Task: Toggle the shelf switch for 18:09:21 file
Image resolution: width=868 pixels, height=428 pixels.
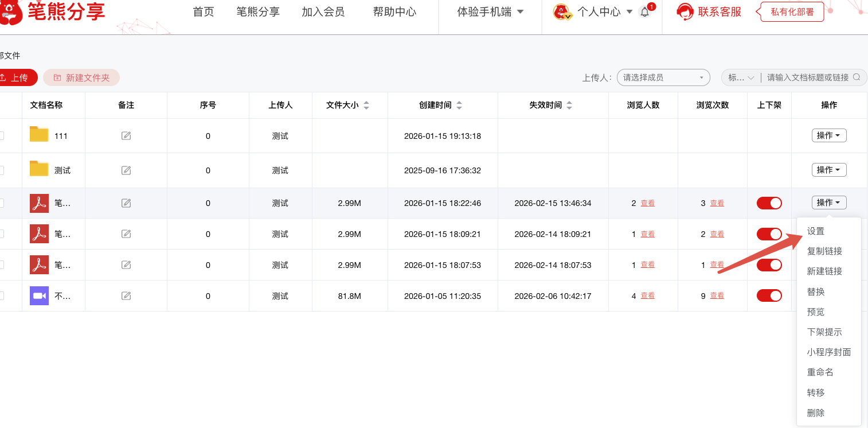Action: 769,234
